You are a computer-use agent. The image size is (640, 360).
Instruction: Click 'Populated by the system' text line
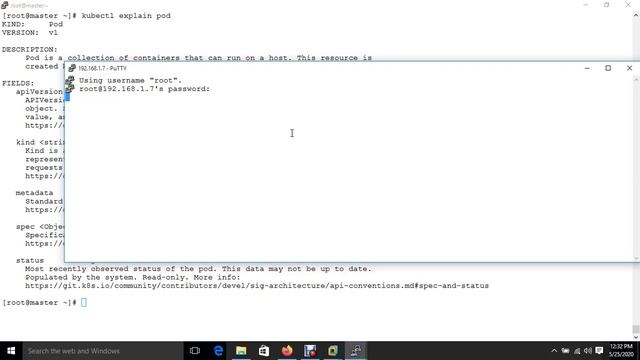pos(133,277)
